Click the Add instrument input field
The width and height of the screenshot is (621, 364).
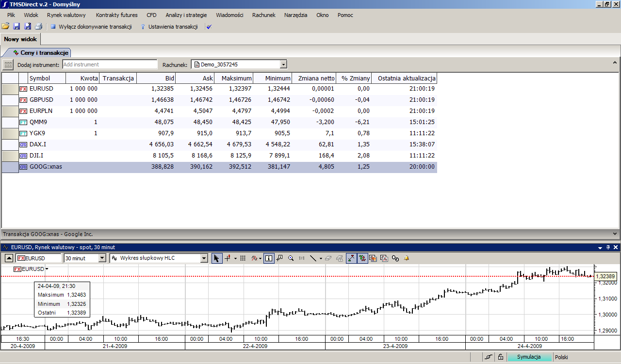tap(110, 64)
